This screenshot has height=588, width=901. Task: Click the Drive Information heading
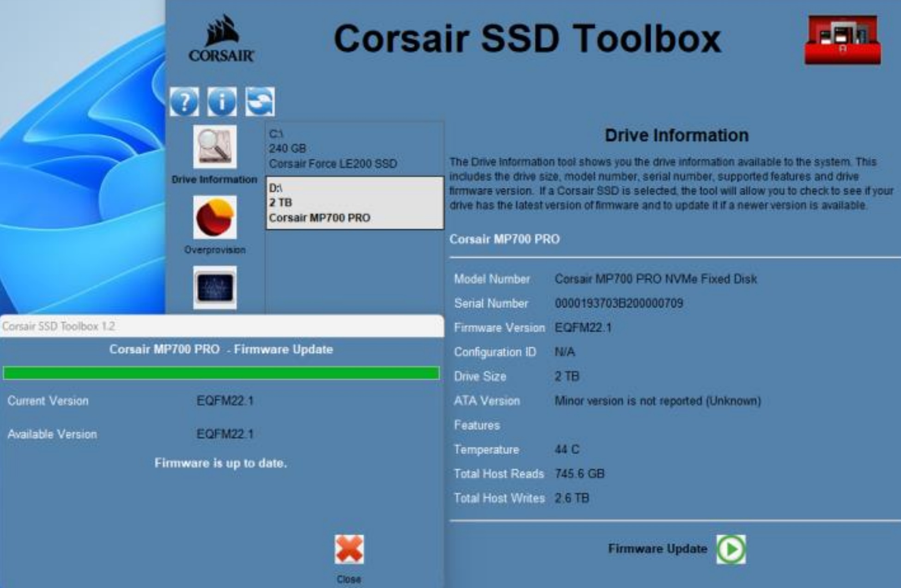[x=676, y=135]
